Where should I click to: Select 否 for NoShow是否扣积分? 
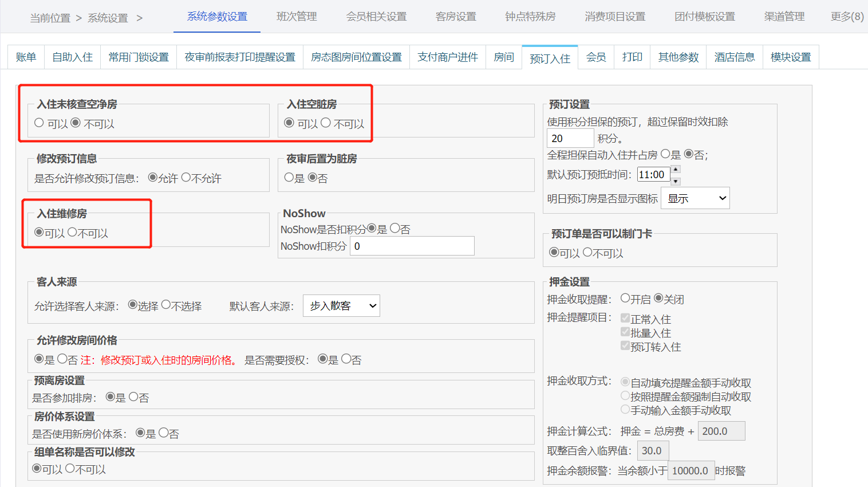tap(394, 228)
